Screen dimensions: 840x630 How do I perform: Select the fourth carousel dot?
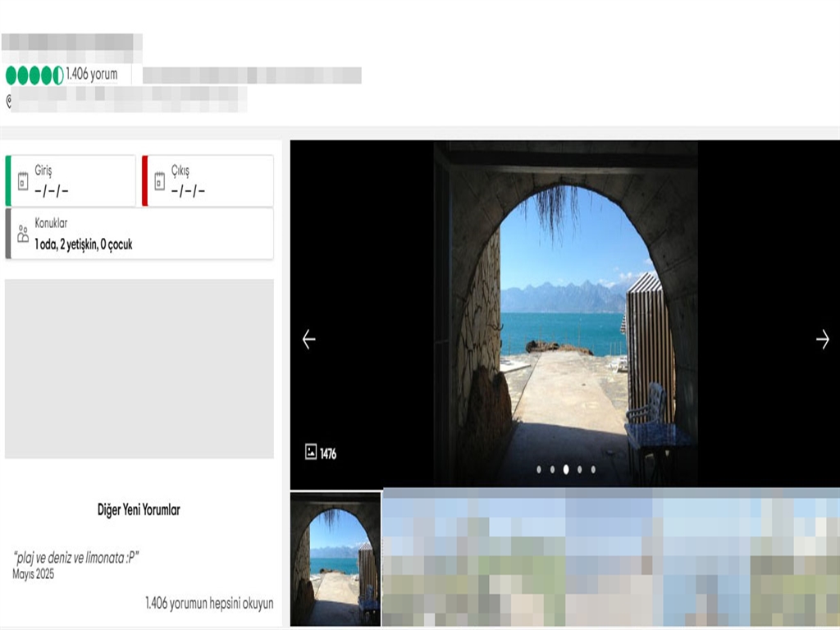point(579,470)
